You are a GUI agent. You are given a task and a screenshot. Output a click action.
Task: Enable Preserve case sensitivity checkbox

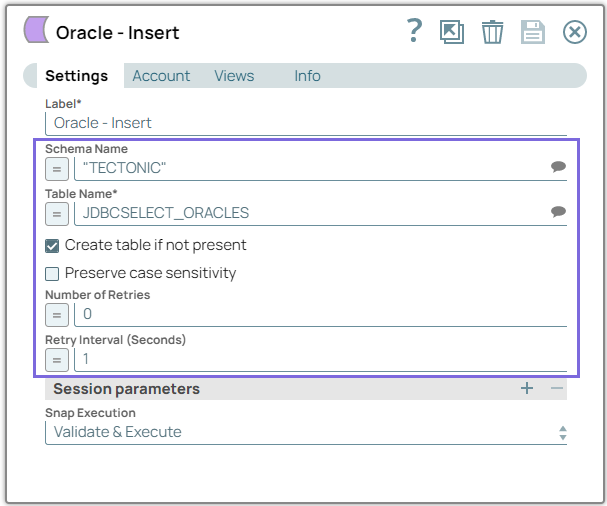tap(52, 273)
